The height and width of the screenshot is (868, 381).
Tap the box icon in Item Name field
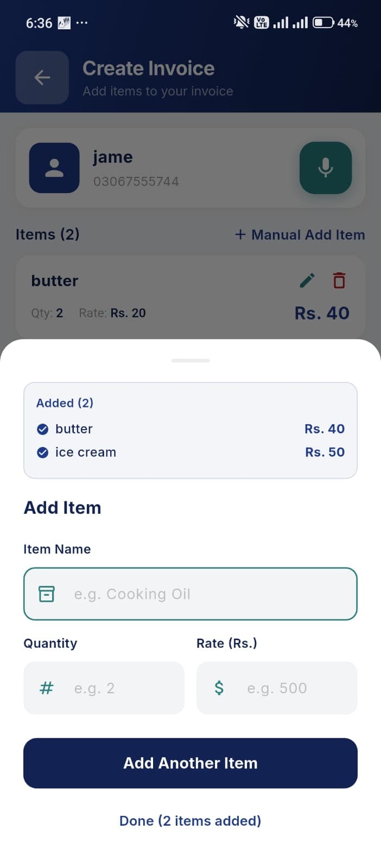click(47, 594)
